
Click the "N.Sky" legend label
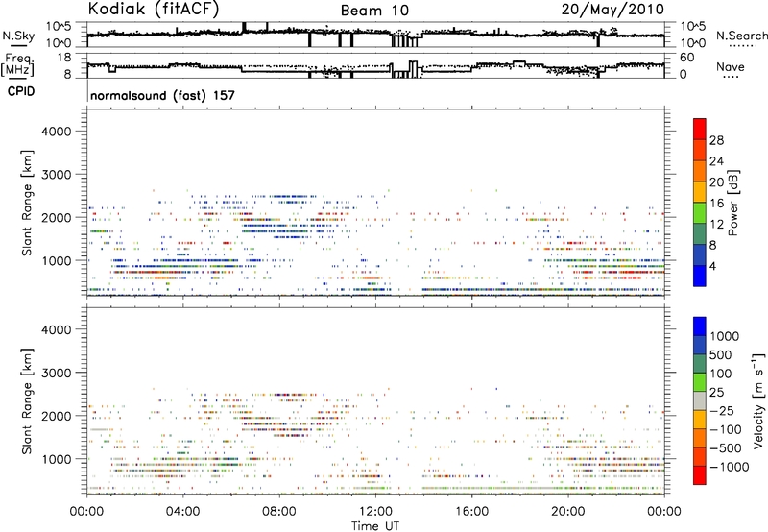[18, 36]
